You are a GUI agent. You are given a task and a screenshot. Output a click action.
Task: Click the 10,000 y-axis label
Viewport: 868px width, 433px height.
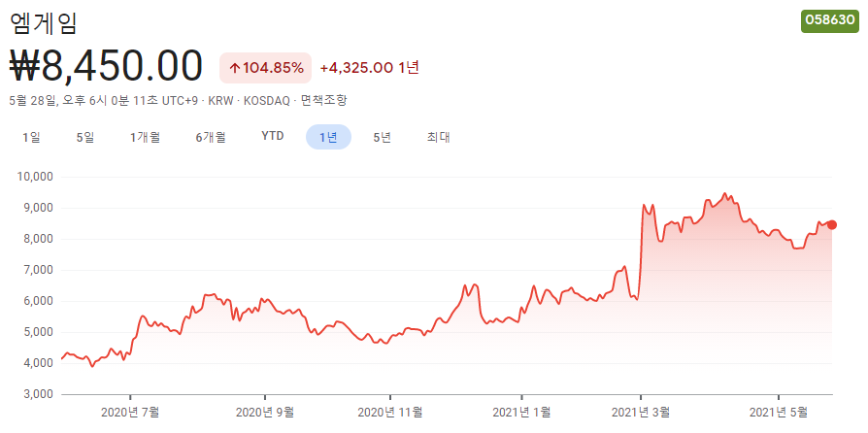[x=34, y=178]
